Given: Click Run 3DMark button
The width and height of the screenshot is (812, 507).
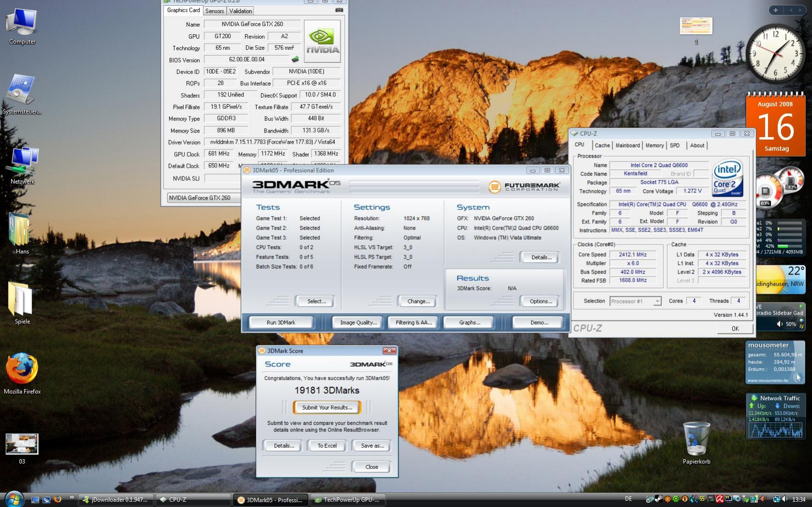Looking at the screenshot, I should 281,322.
